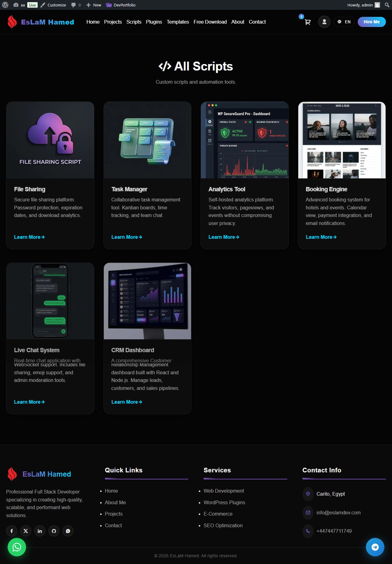
Task: Click Learn More under Live Chat System
Action: point(29,402)
